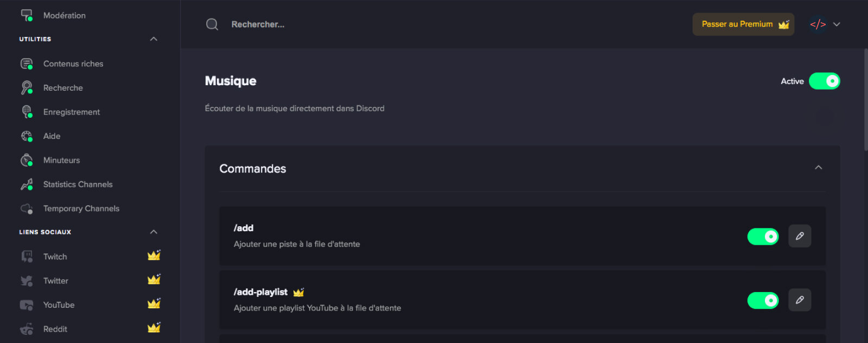Click the Minuteurs timer icon
This screenshot has width=868, height=343.
[x=27, y=160]
